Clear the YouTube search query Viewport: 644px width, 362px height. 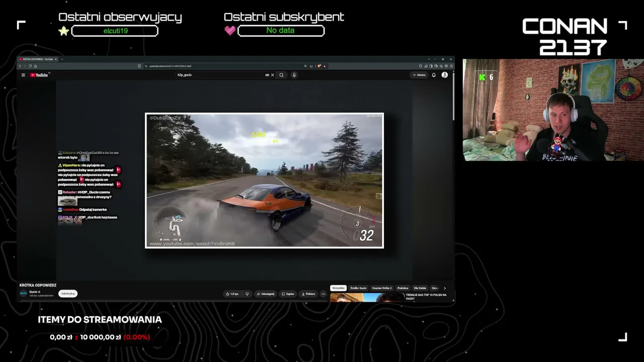pyautogui.click(x=273, y=75)
